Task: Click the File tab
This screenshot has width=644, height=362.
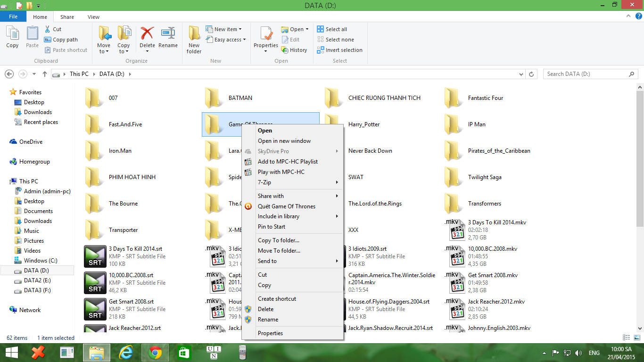Action: click(13, 16)
